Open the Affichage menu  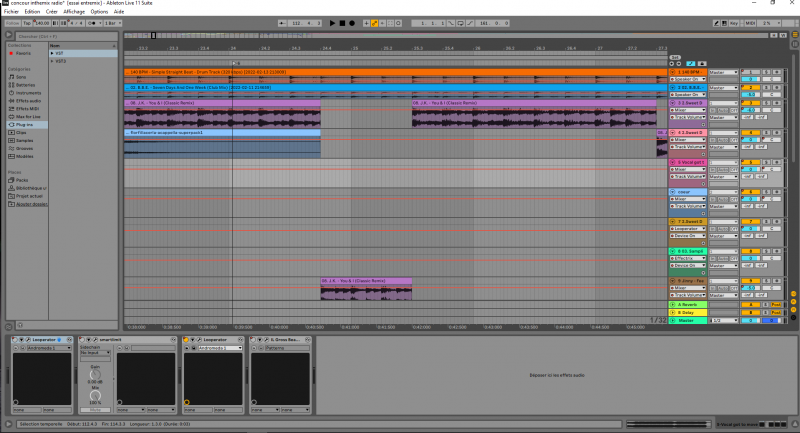[74, 11]
